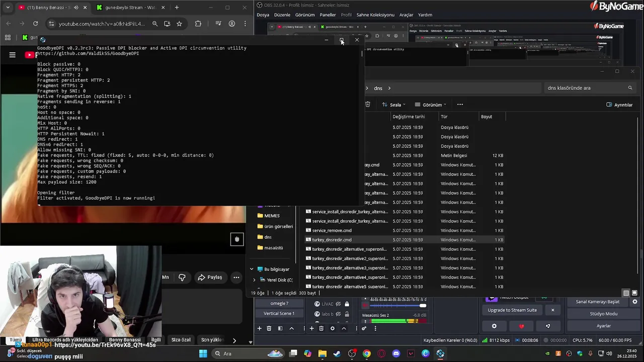Expand the Yerel Disk (C:) node
Image resolution: width=644 pixels, height=362 pixels.
[x=254, y=280]
